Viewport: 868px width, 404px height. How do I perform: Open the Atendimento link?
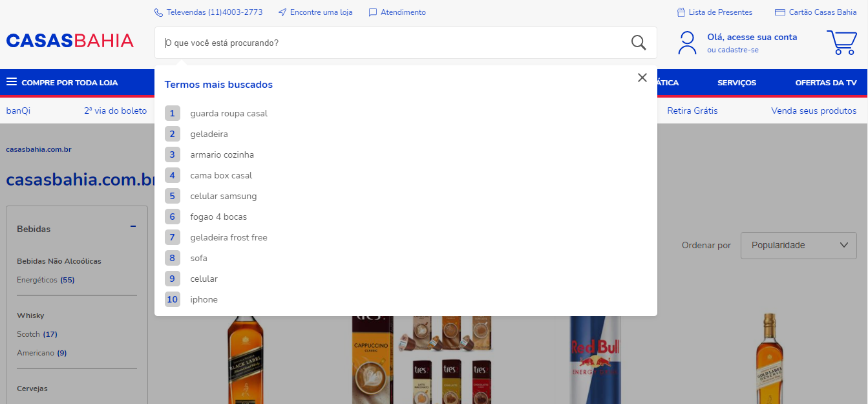tap(397, 12)
